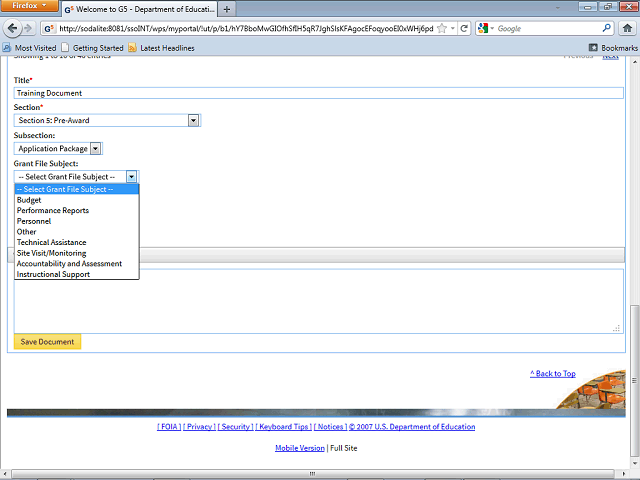640x480 pixels.
Task: Open the URL history dropdown arrow
Action: click(453, 29)
